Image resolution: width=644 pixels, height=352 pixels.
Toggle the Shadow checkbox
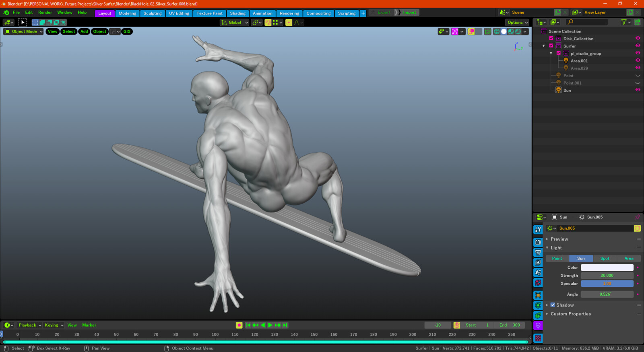coord(553,305)
